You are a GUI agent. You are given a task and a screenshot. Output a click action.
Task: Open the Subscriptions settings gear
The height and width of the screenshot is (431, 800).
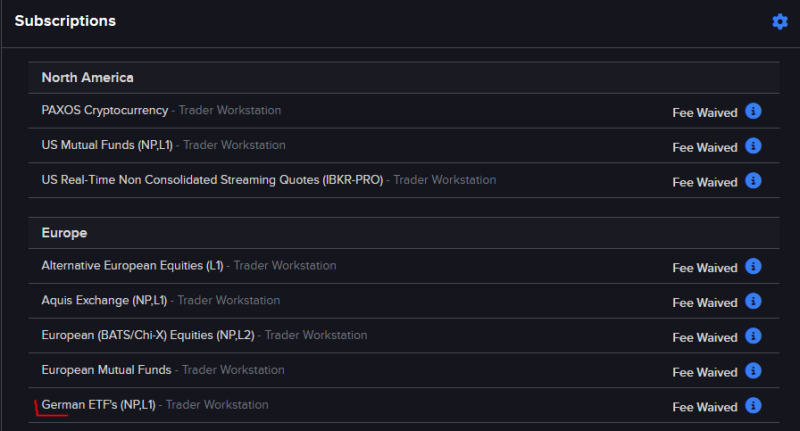click(x=780, y=21)
